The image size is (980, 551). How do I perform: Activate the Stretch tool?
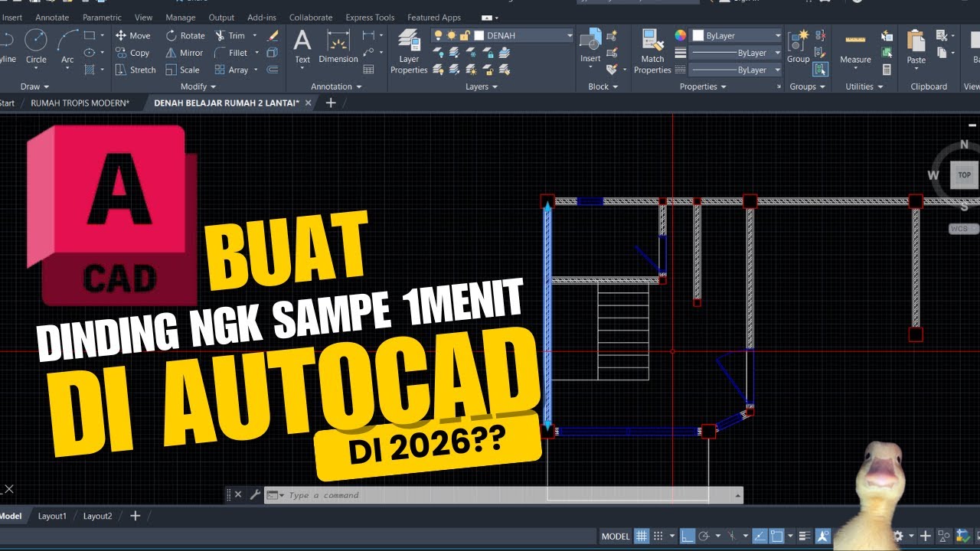point(136,70)
